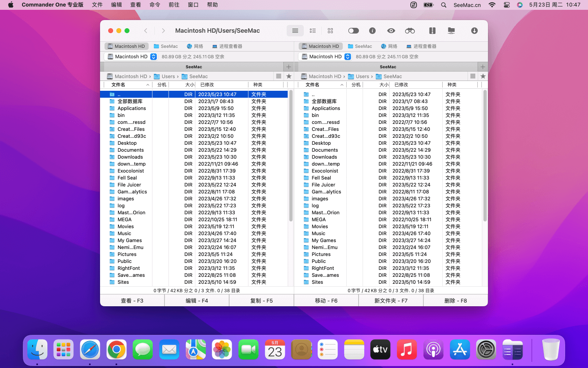Open the left panel Macintosh HD drive dropdown
The height and width of the screenshot is (368, 588).
pos(131,57)
